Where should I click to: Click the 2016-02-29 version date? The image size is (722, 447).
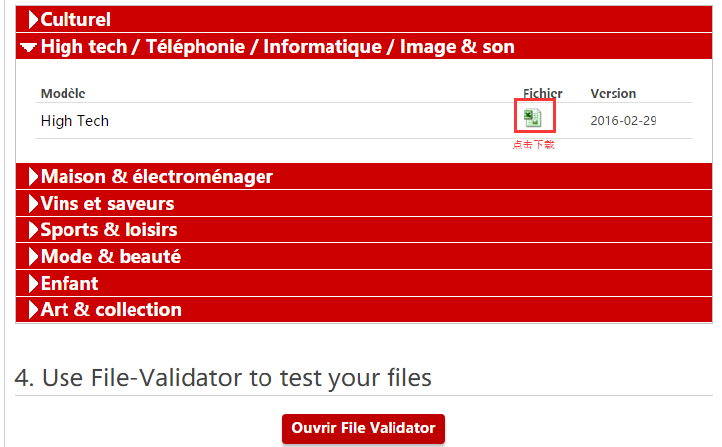coord(623,121)
